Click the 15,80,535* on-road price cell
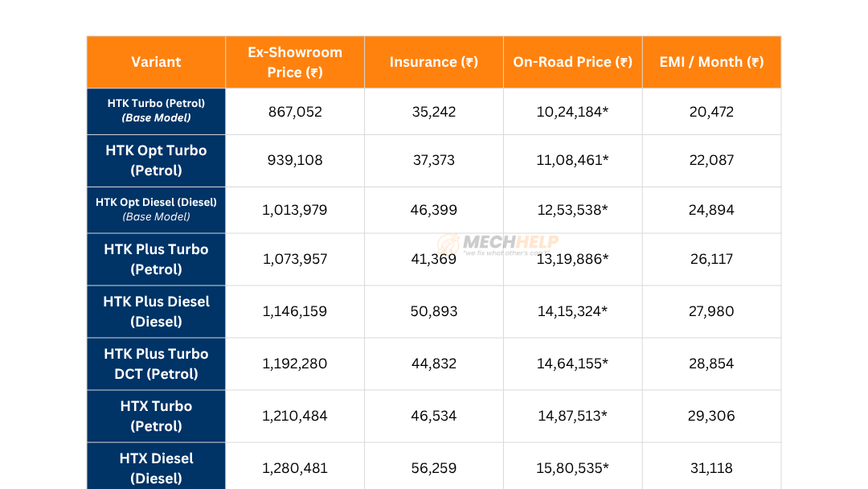The width and height of the screenshot is (868, 489). pos(572,468)
